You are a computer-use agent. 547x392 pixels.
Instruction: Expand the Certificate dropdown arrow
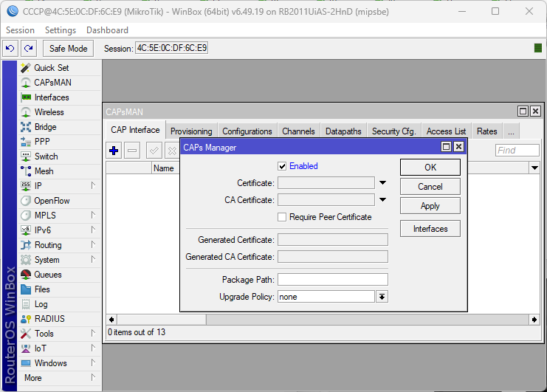pyautogui.click(x=382, y=183)
